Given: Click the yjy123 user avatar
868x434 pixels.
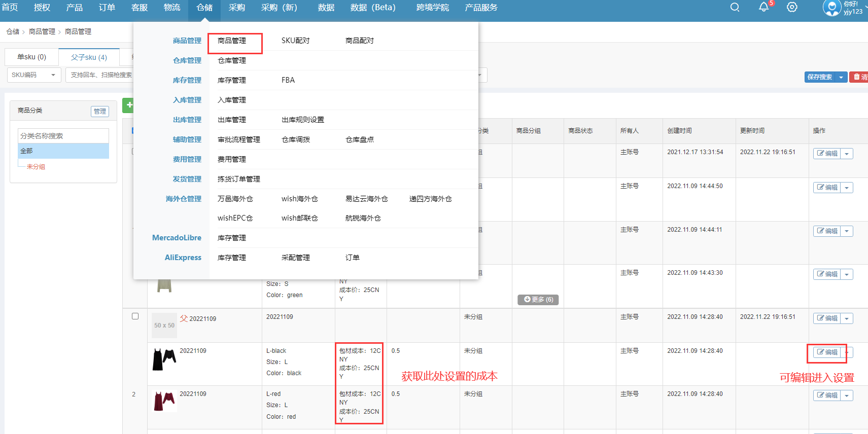Looking at the screenshot, I should 831,8.
